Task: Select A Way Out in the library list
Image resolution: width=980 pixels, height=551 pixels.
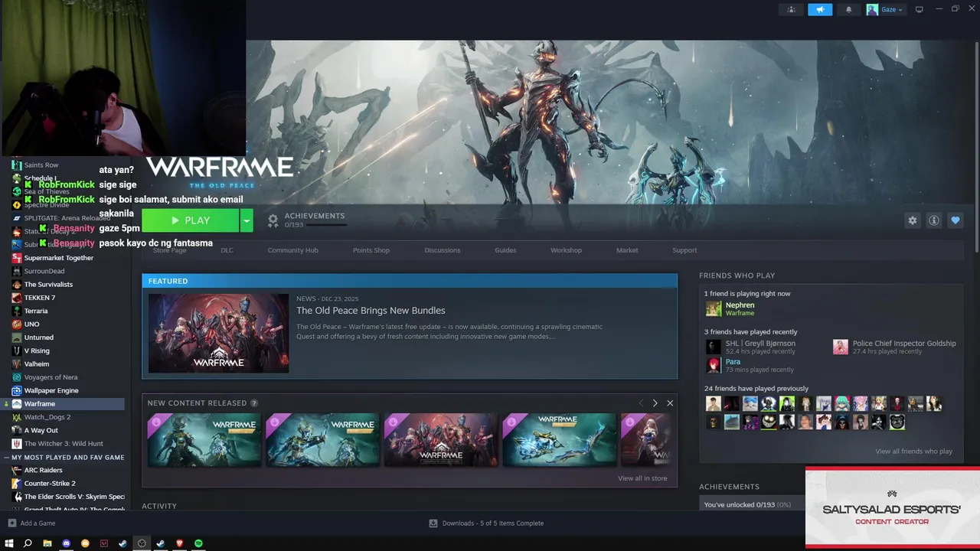Action: pos(41,431)
